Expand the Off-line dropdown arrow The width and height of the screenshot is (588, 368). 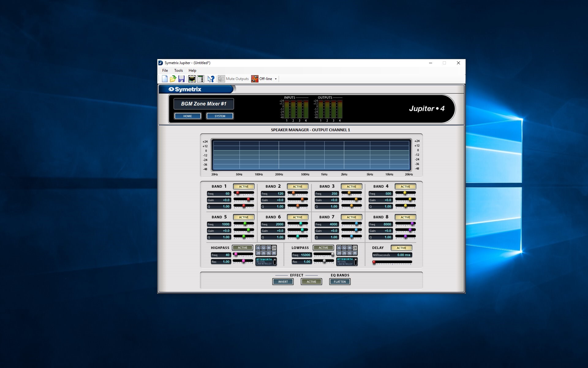(x=276, y=79)
